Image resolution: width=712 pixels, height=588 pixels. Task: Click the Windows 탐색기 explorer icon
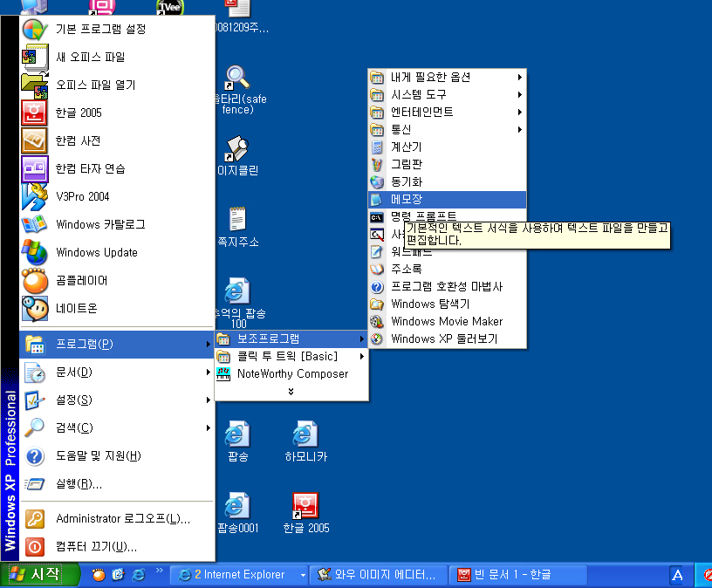click(377, 304)
